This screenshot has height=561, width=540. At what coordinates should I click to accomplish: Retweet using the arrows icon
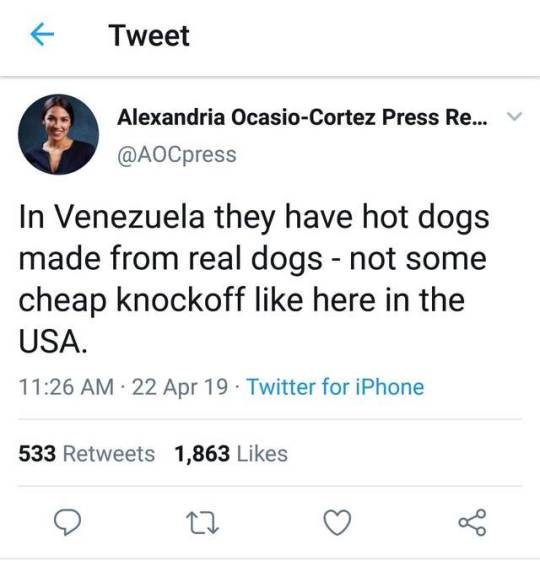click(x=202, y=523)
